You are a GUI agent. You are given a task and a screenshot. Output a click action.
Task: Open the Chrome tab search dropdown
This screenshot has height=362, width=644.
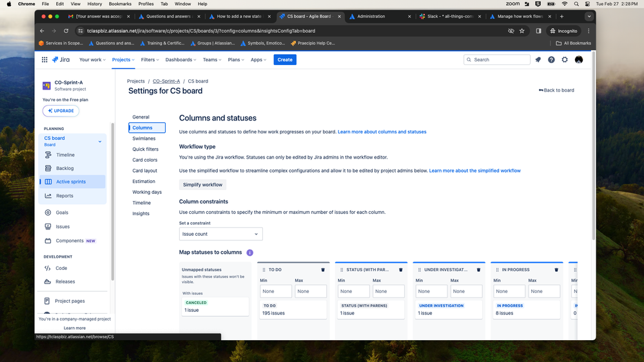coord(589,16)
